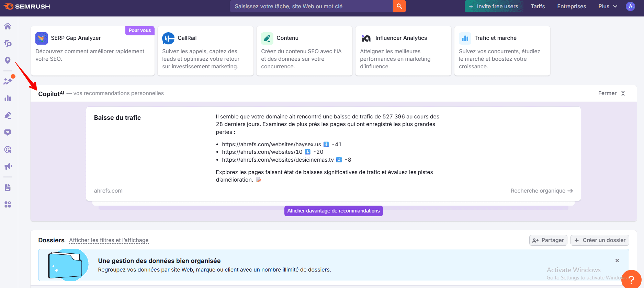Screen dimensions: 644x288
Task: Click the Semrush logo
Action: 27,6
